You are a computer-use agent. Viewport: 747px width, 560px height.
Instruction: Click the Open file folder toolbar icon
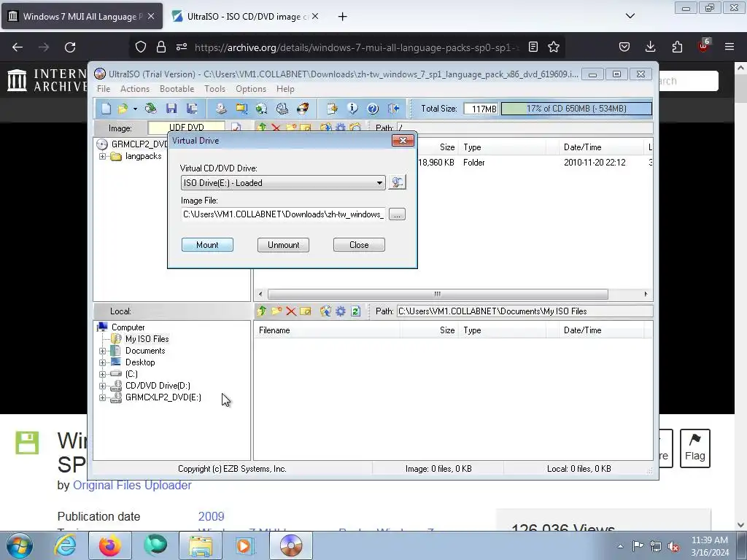(x=123, y=109)
